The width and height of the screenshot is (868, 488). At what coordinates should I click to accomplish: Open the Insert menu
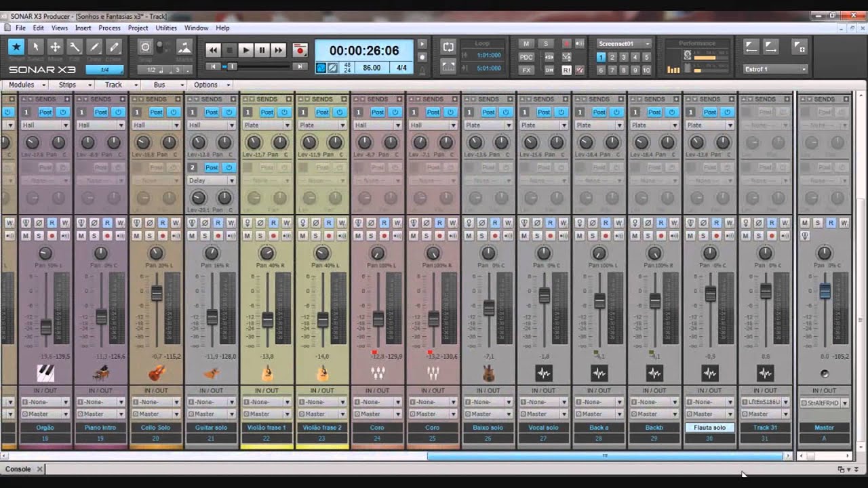[x=83, y=28]
